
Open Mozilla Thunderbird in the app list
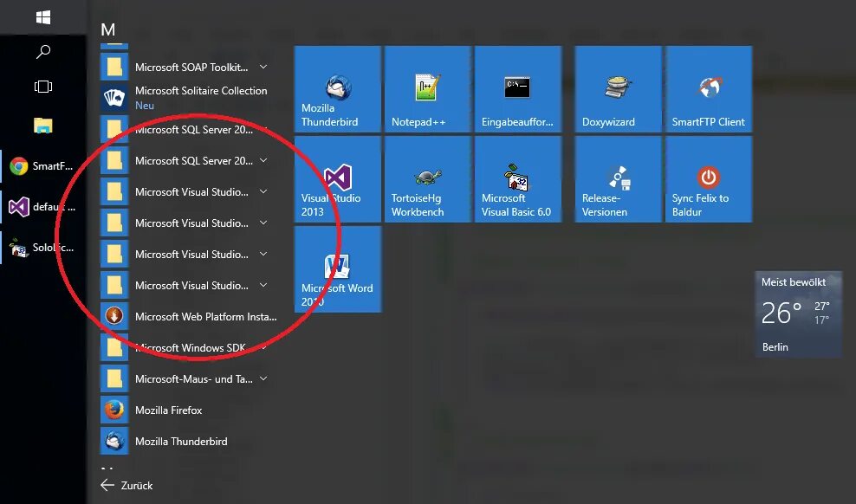tap(189, 441)
